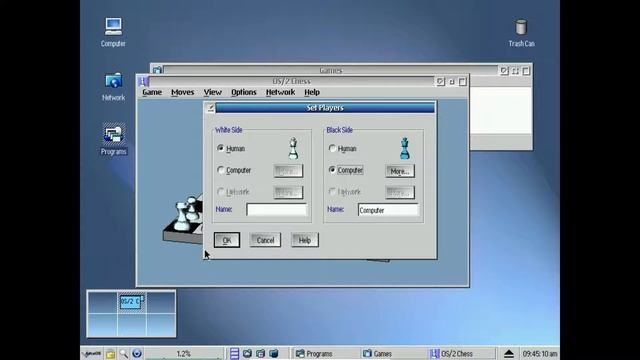This screenshot has height=360, width=640.
Task: Confirm players with the OK button
Action: [227, 240]
